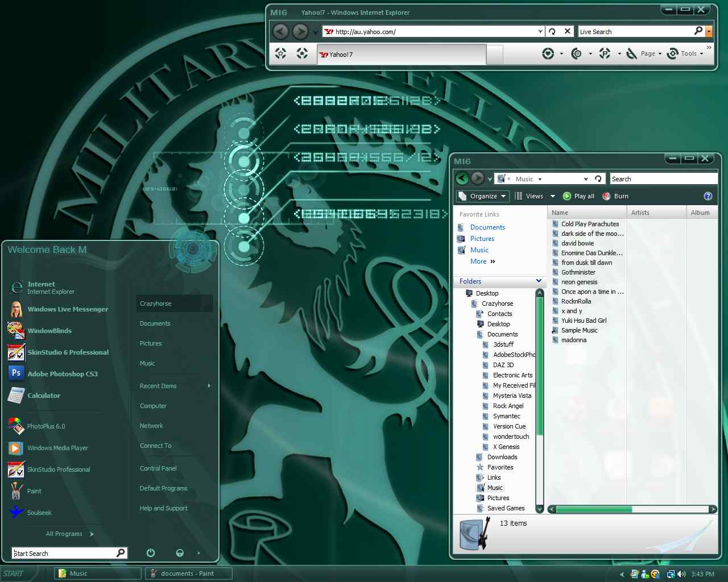
Task: Open Computer from Start menu
Action: tap(153, 406)
